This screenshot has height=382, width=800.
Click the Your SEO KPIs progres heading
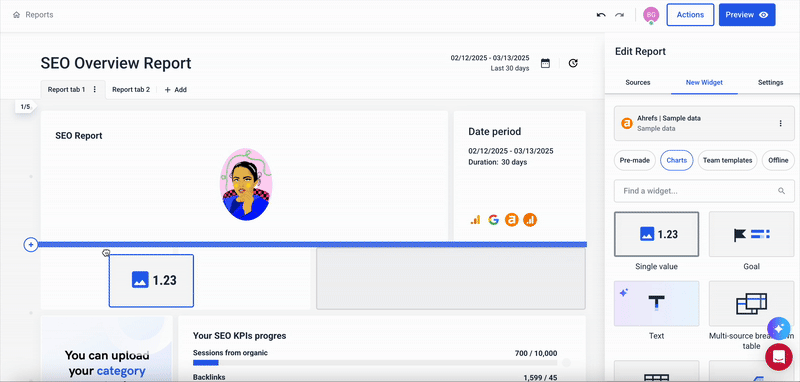[239, 336]
